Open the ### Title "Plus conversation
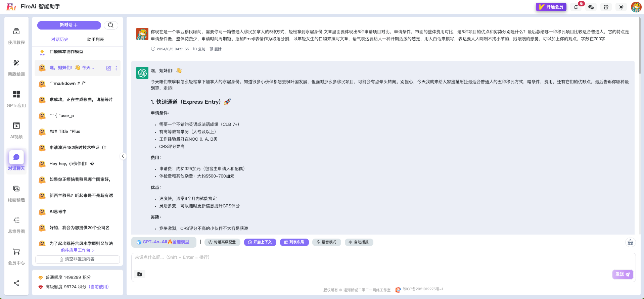The height and width of the screenshot is (299, 644). [x=78, y=132]
